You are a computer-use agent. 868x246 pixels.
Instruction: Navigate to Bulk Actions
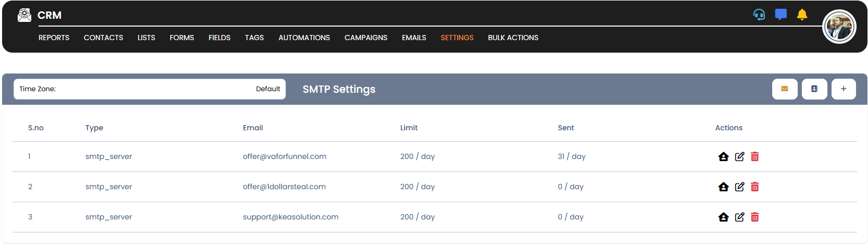tap(513, 38)
